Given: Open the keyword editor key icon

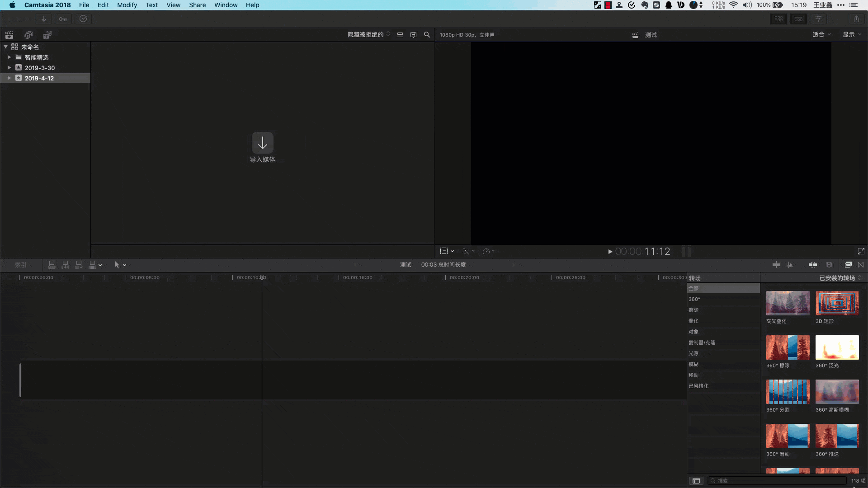Looking at the screenshot, I should pos(63,19).
